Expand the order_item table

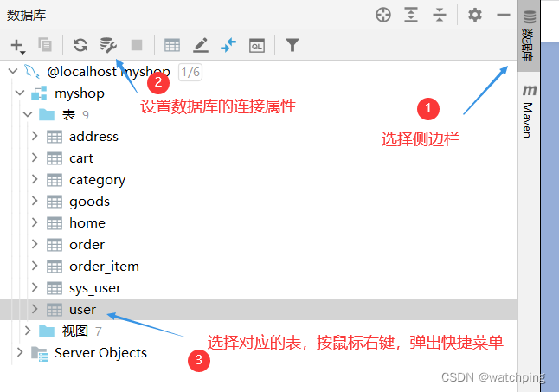coord(35,266)
